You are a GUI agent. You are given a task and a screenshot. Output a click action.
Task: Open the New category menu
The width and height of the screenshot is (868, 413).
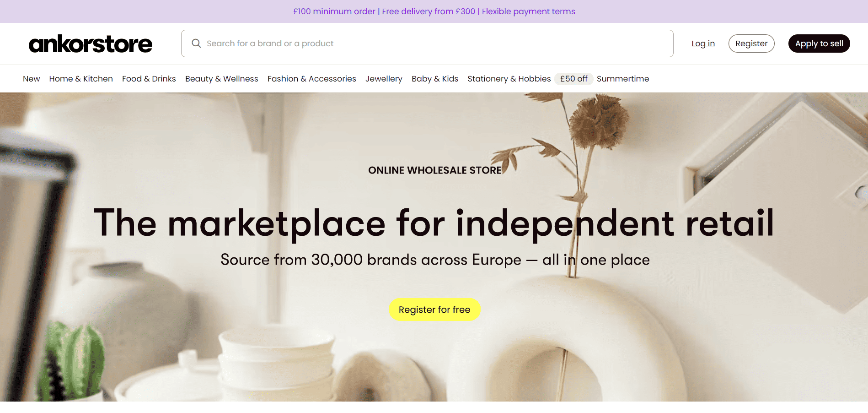[x=31, y=78]
